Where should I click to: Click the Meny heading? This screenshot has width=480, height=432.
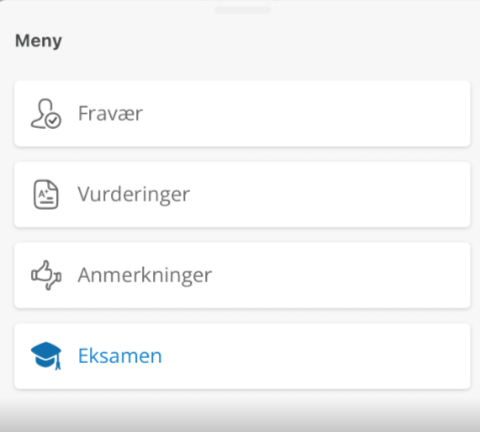click(x=39, y=41)
